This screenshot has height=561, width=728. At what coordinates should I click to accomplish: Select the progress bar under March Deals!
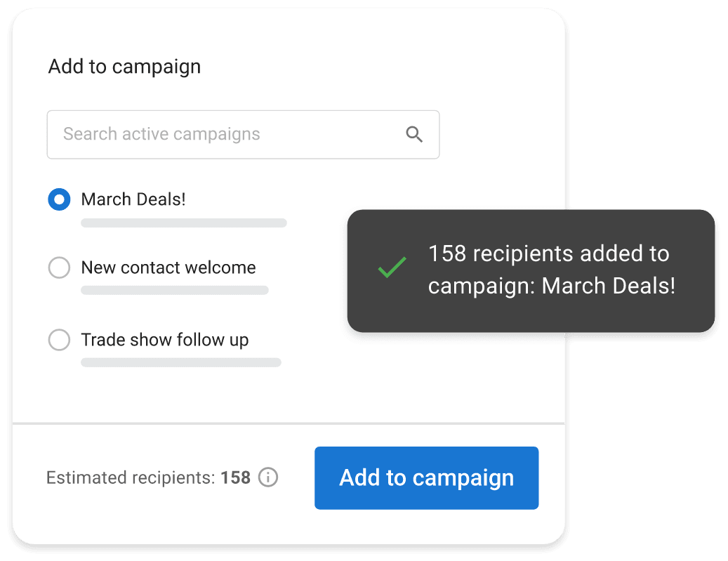183,223
